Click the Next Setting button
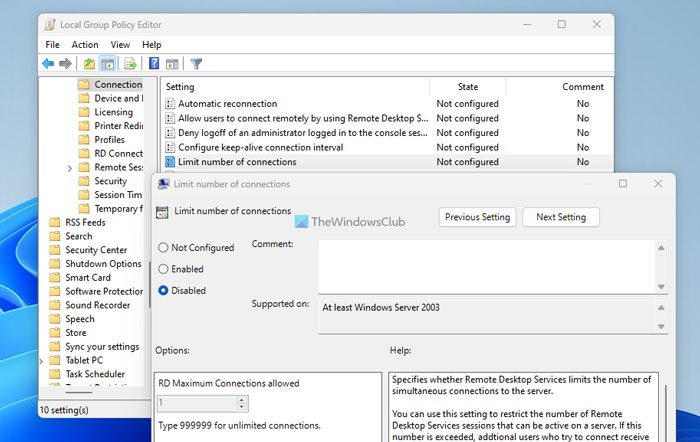Image resolution: width=700 pixels, height=442 pixels. [561, 217]
